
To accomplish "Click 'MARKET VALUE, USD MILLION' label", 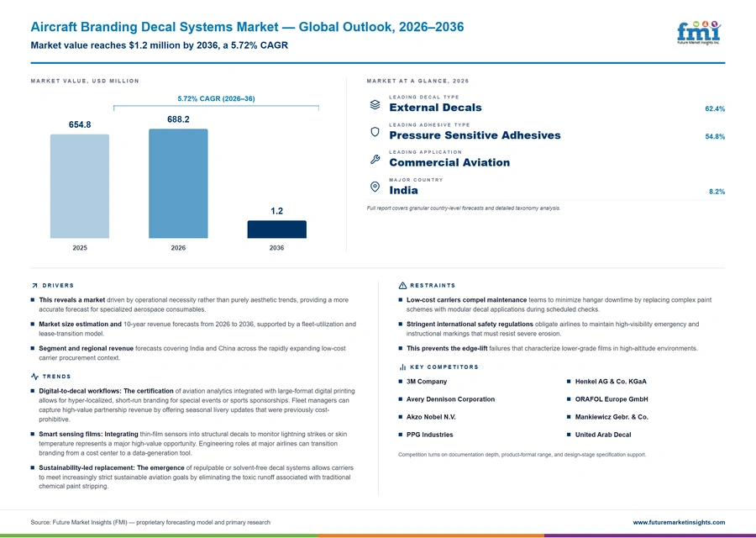I will 85,81.
